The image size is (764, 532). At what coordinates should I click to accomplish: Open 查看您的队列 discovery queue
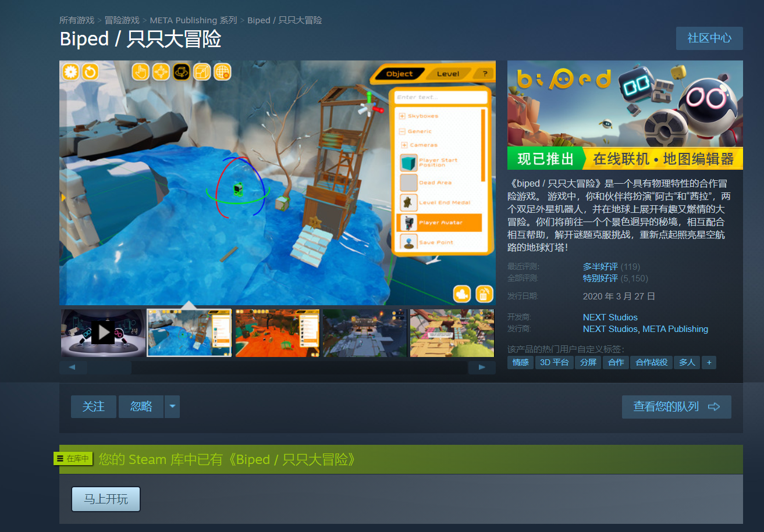(x=677, y=406)
